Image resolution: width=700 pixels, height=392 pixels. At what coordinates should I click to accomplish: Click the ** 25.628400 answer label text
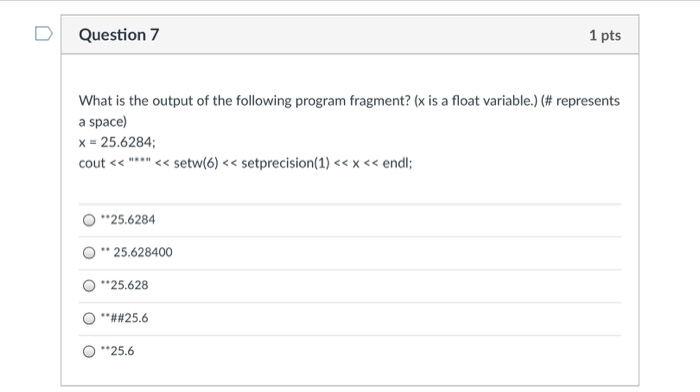136,252
